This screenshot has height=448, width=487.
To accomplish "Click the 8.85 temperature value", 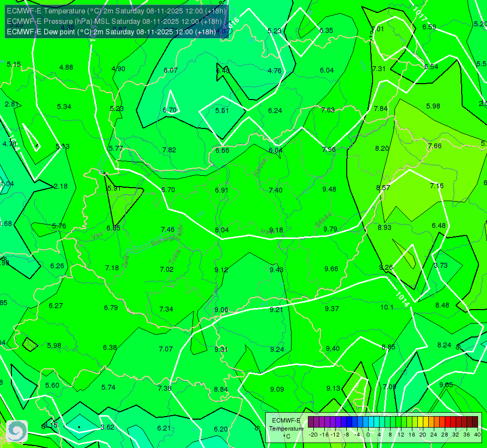I will pos(389,347).
